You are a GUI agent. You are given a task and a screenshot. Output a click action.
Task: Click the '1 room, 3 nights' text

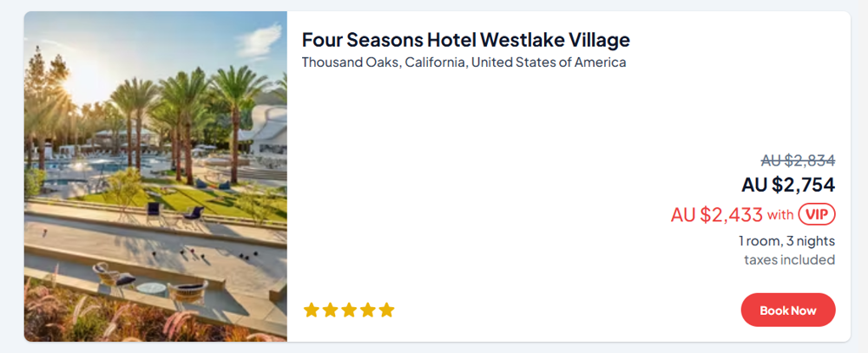(786, 241)
